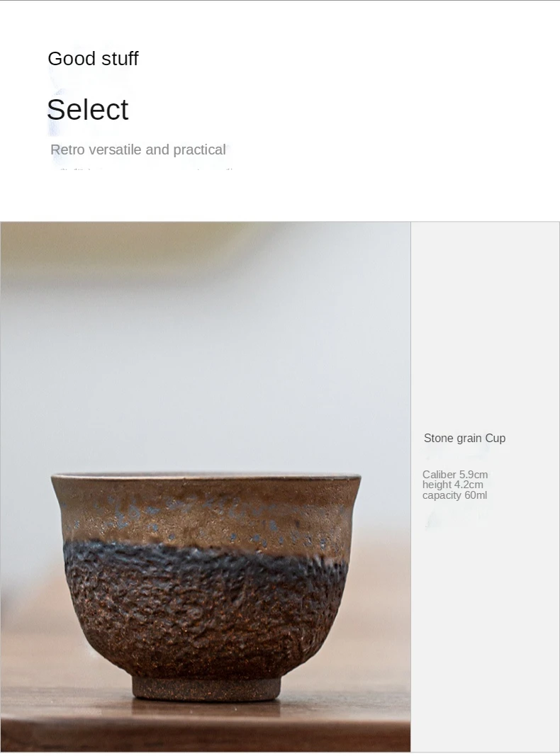Image resolution: width=560 pixels, height=756 pixels.
Task: Click the cup's small round foot base
Action: coord(204,687)
